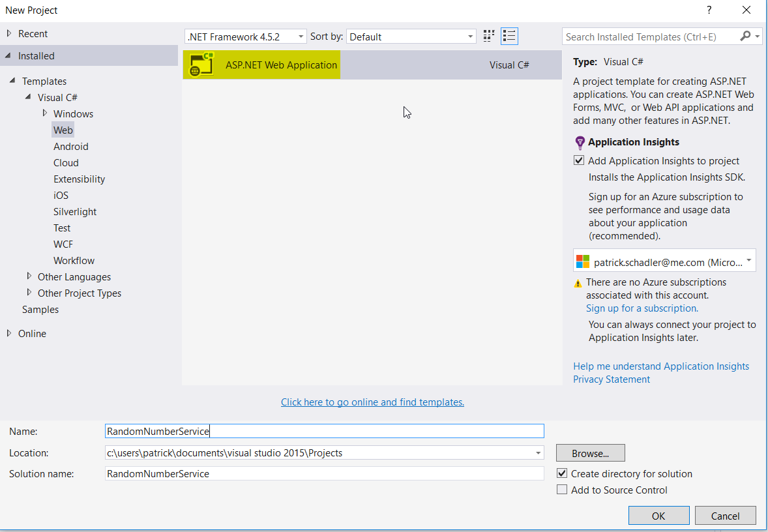The image size is (768, 532).
Task: Click the Microsoft account colored logo icon
Action: [583, 260]
